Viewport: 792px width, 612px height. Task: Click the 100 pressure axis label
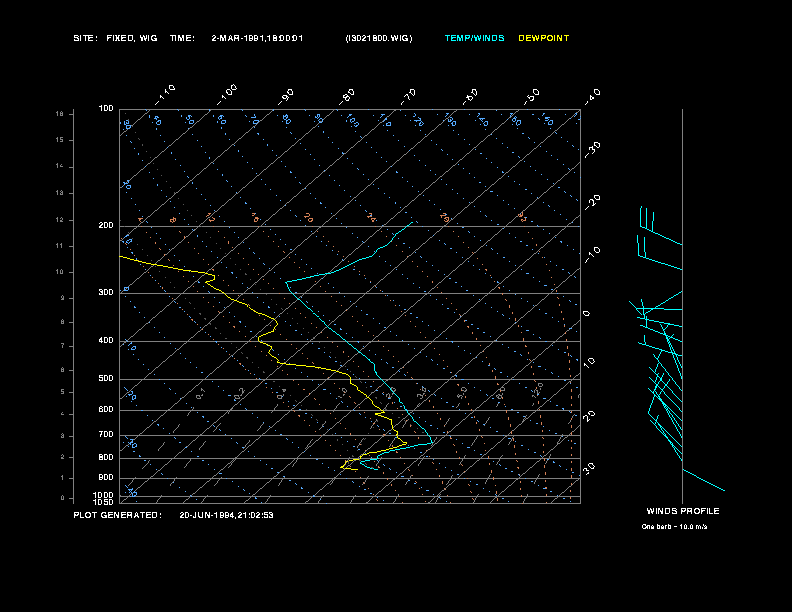coord(106,109)
